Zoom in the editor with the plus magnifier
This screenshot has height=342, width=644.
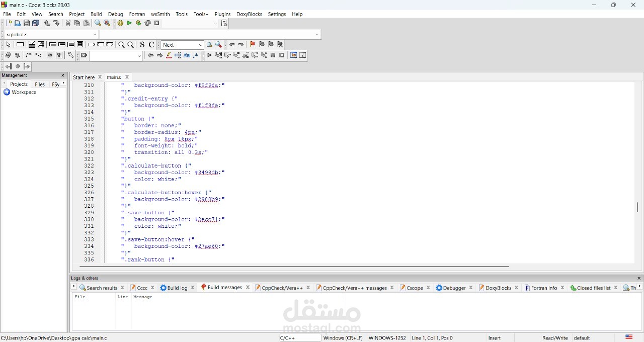click(122, 45)
